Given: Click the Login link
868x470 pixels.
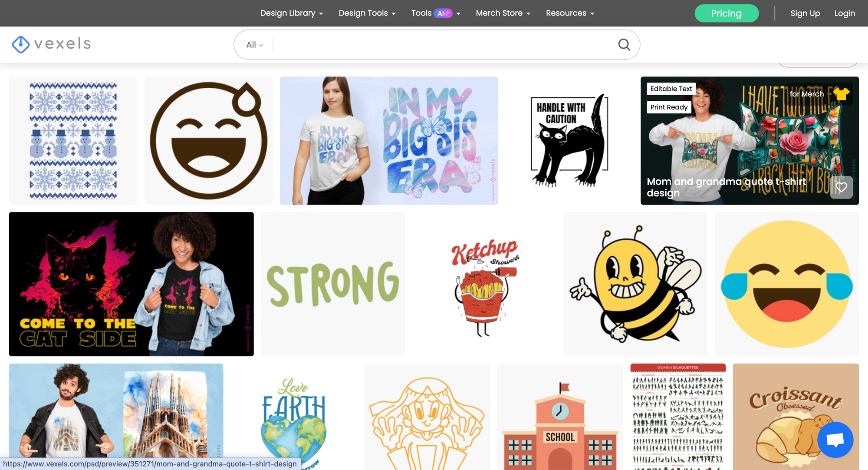Looking at the screenshot, I should [844, 13].
